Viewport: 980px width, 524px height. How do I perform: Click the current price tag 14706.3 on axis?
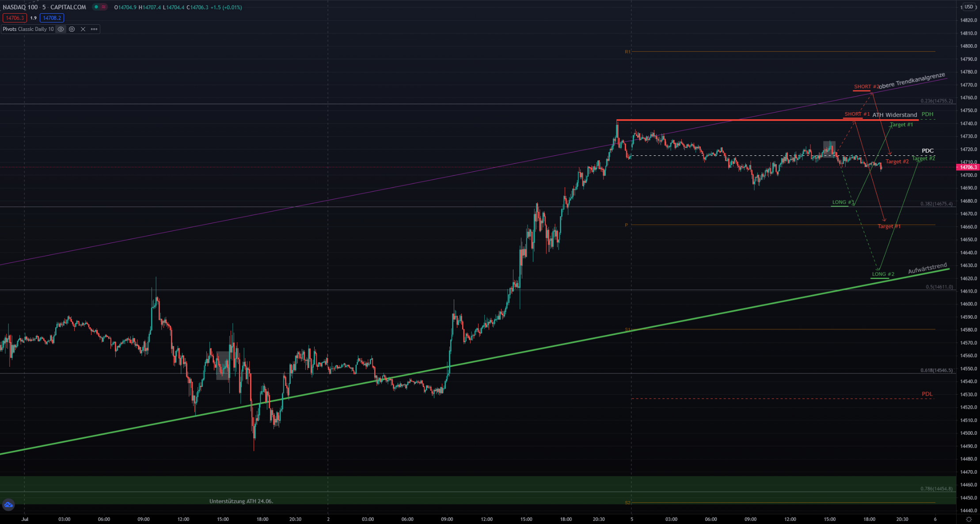pyautogui.click(x=968, y=167)
